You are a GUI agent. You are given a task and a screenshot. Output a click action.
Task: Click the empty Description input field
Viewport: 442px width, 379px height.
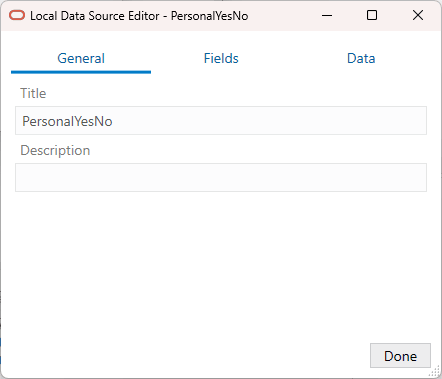click(x=221, y=177)
